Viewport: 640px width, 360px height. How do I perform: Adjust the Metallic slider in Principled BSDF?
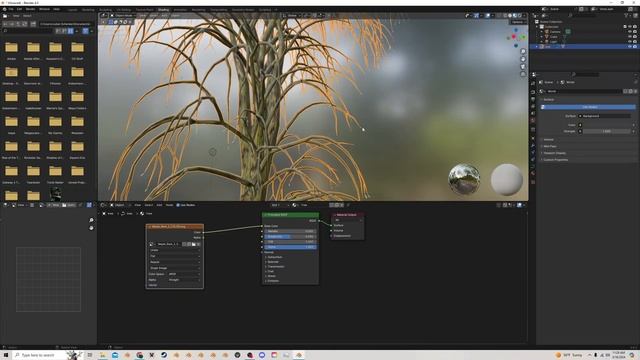tap(290, 231)
